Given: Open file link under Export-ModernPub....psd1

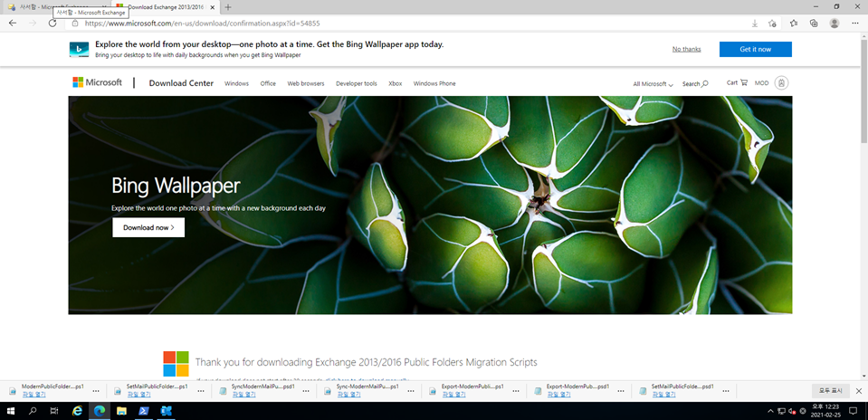Looking at the screenshot, I should (x=558, y=395).
